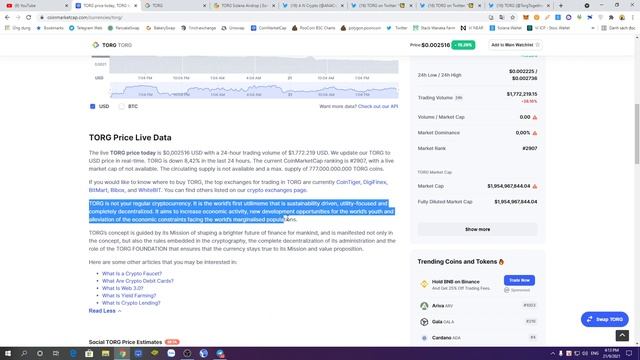The height and width of the screenshot is (360, 640).
Task: Open What Is a Crypto Faucet? article
Action: (x=131, y=274)
